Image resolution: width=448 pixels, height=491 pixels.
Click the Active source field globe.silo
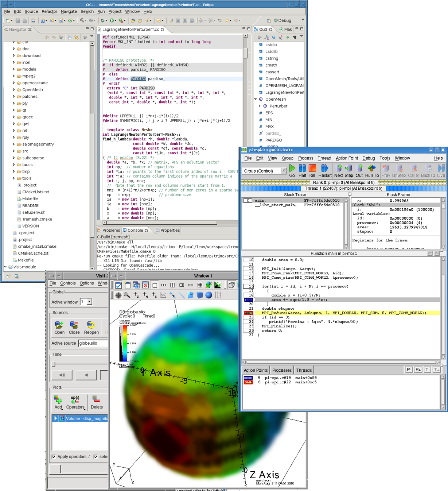pyautogui.click(x=93, y=343)
